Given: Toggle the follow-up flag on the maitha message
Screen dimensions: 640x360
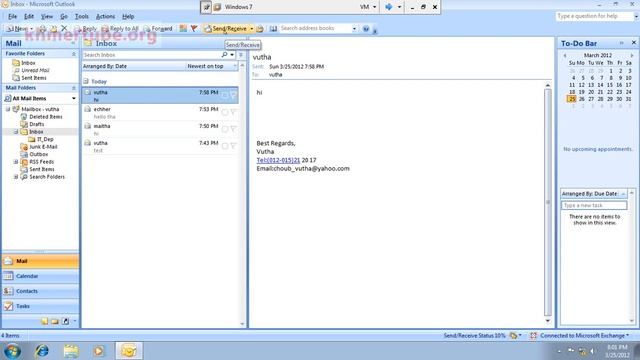Looking at the screenshot, I should tap(233, 129).
